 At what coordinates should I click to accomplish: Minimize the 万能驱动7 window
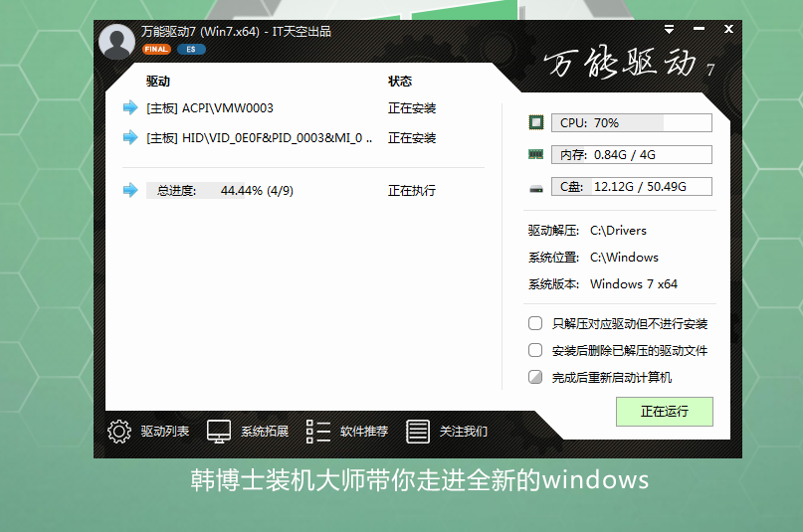pyautogui.click(x=699, y=29)
